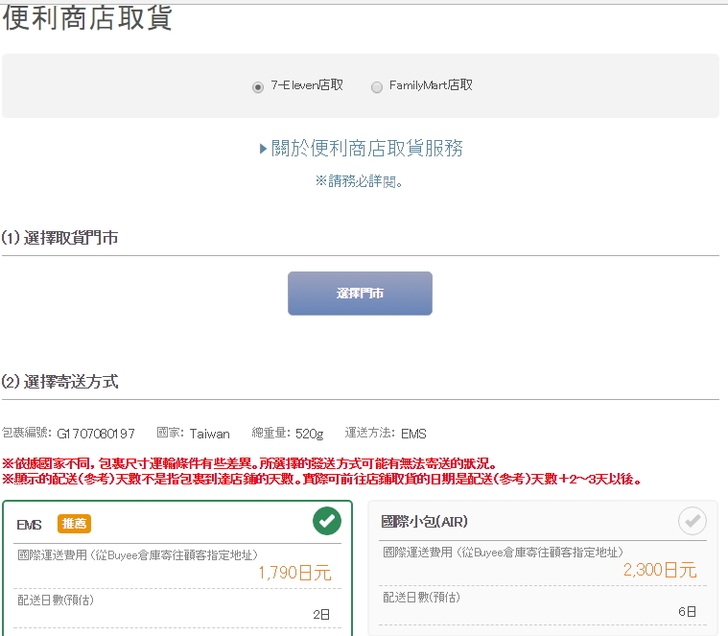The image size is (728, 636).
Task: Click the package number G1707080197
Action: coord(95,433)
